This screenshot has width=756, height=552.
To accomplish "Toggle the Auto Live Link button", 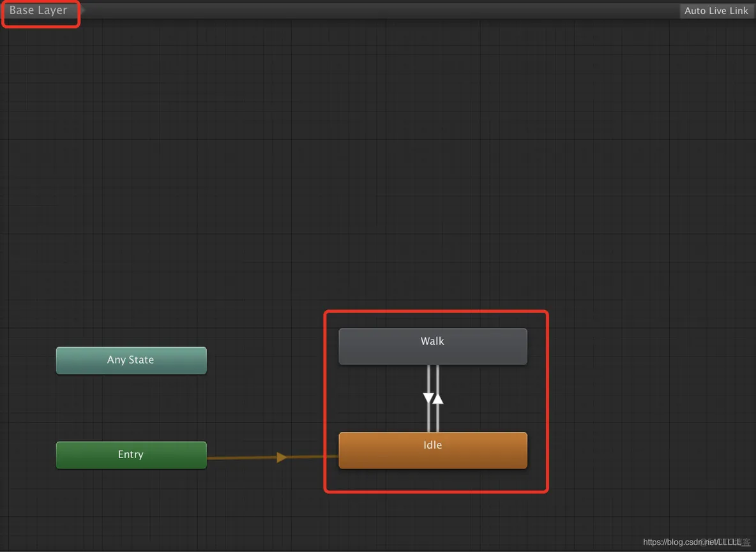I will tap(716, 11).
